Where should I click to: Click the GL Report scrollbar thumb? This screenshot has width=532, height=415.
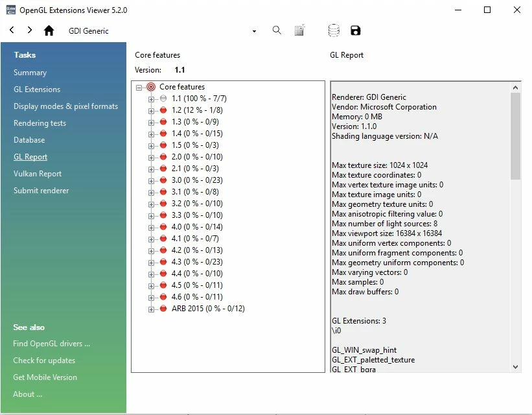(x=515, y=136)
